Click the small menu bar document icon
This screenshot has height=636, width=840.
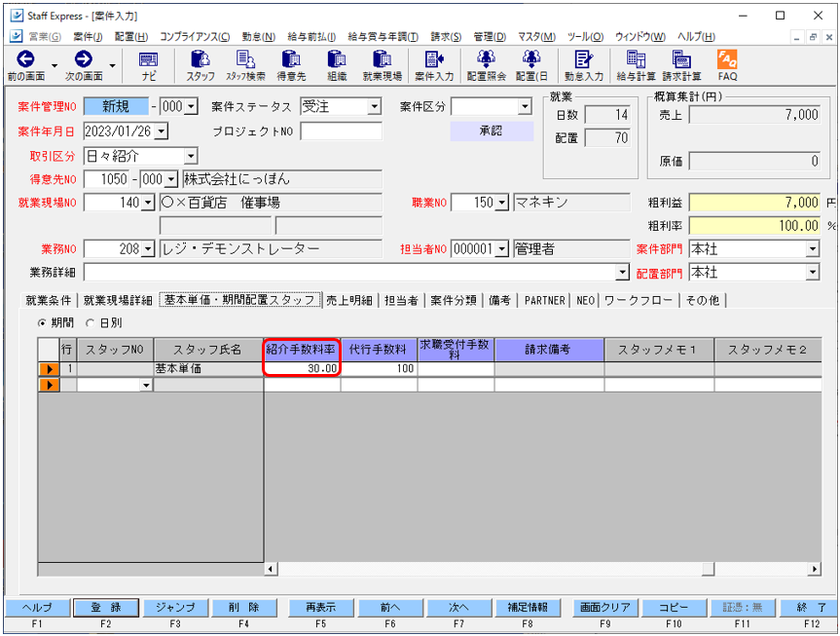click(x=17, y=36)
